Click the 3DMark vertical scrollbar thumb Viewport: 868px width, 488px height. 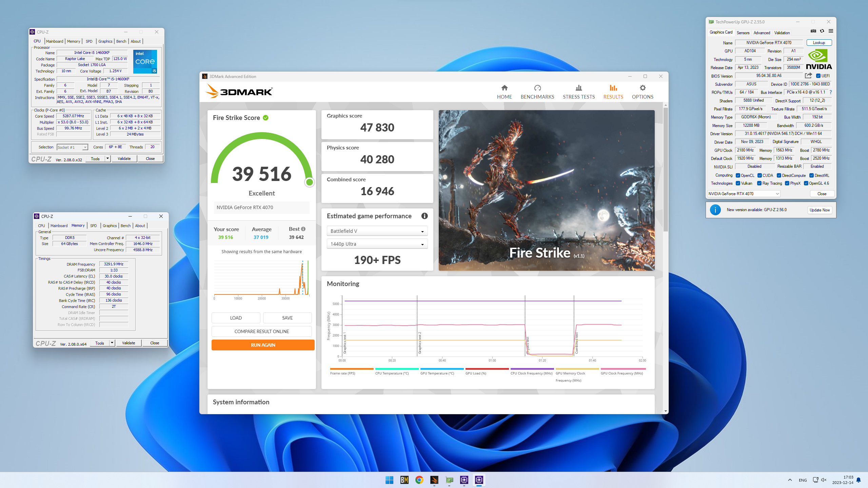[666, 169]
